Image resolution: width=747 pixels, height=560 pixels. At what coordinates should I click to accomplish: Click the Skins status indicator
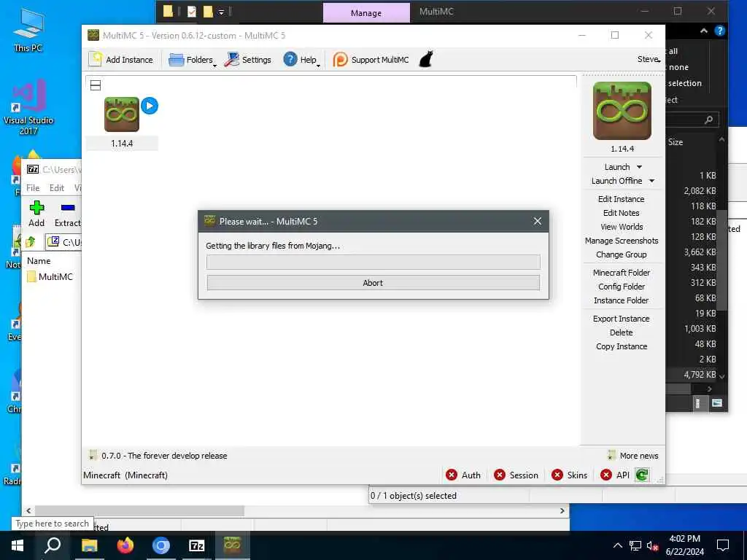[x=569, y=475]
